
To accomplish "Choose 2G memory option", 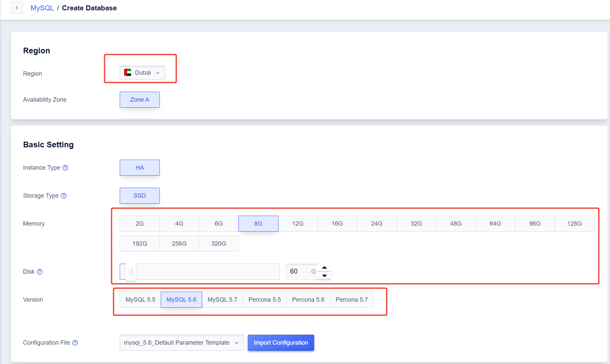I will [x=140, y=224].
